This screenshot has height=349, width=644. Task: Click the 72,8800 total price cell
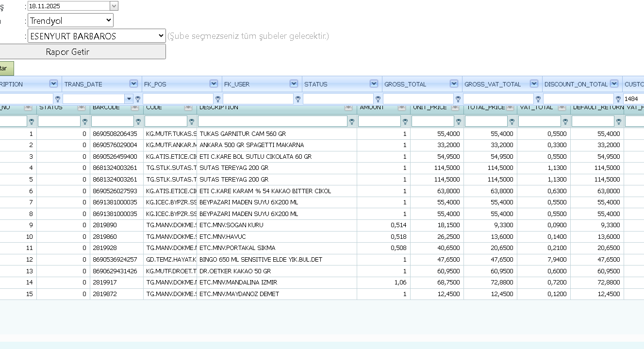(490, 283)
